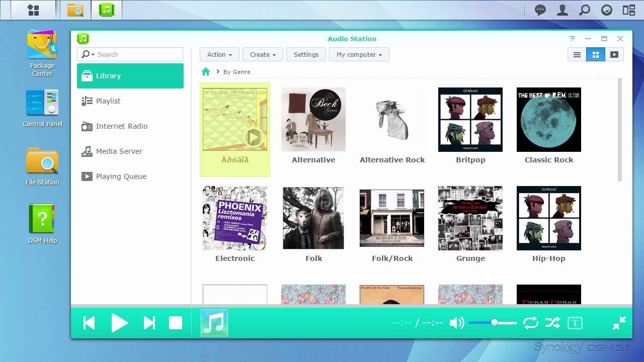Image resolution: width=644 pixels, height=362 pixels.
Task: Skip to previous track
Action: [89, 323]
